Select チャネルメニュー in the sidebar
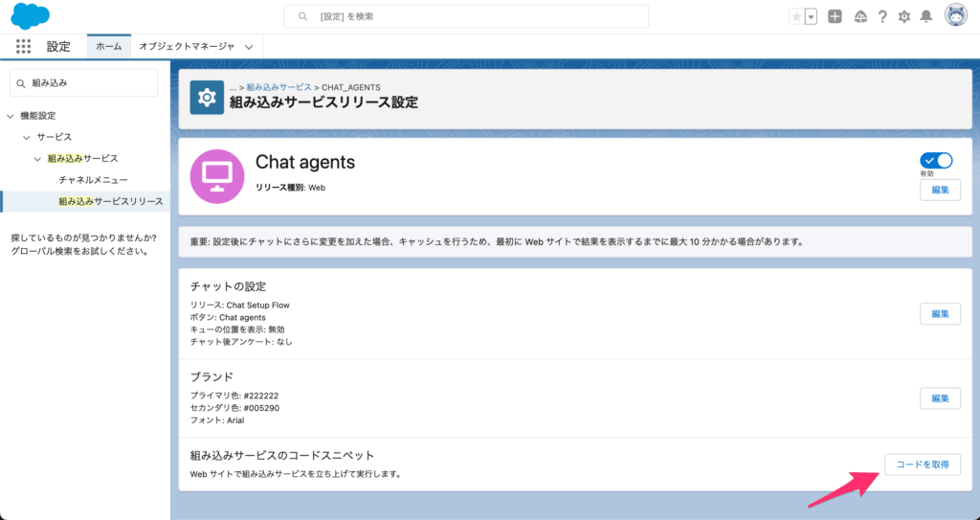 pos(93,179)
